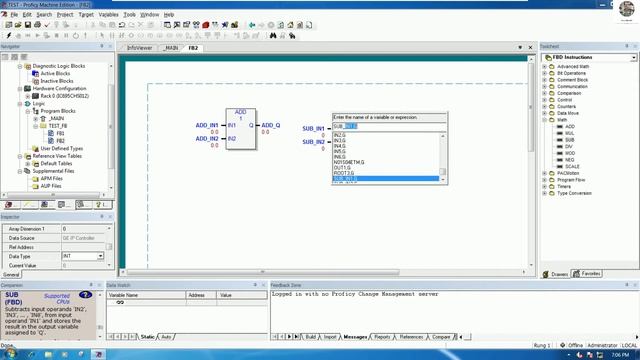Expand the Rack 0 tree node
Image resolution: width=640 pixels, height=360 pixels.
[28, 96]
